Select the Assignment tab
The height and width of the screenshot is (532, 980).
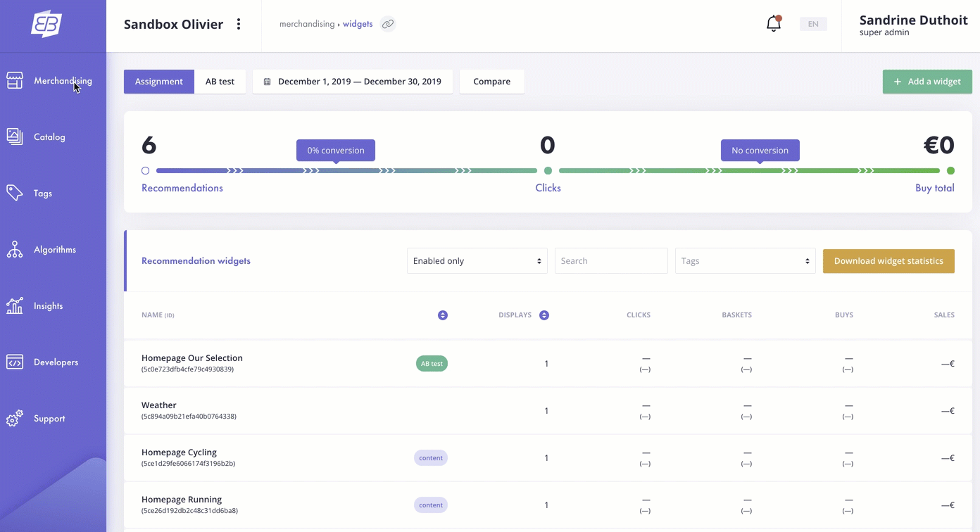(x=159, y=82)
